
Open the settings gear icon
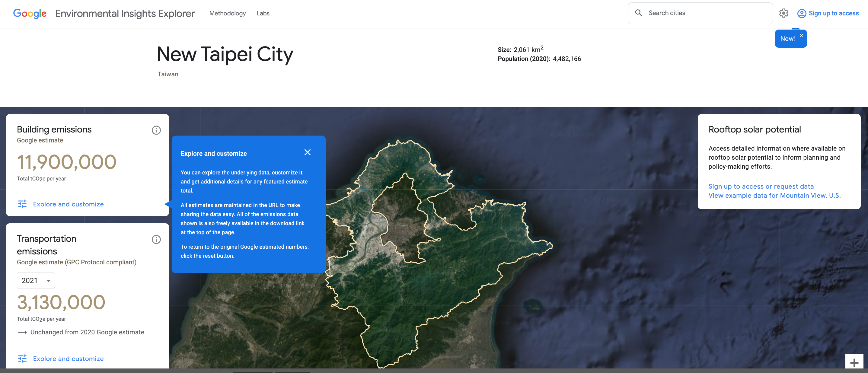click(783, 13)
